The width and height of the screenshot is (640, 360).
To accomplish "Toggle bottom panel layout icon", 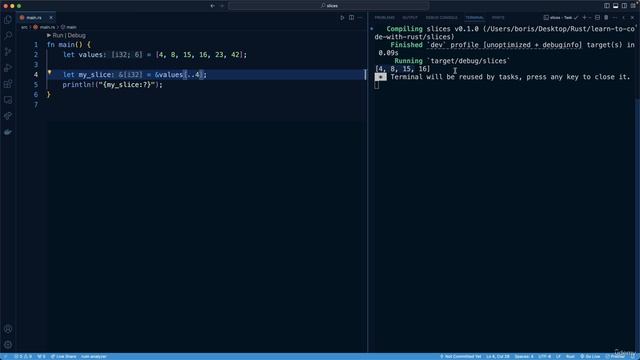I will [616, 6].
